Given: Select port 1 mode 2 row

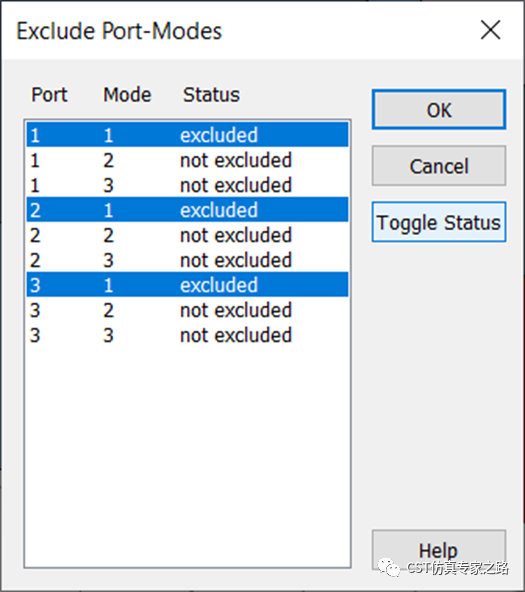Looking at the screenshot, I should coord(187,160).
